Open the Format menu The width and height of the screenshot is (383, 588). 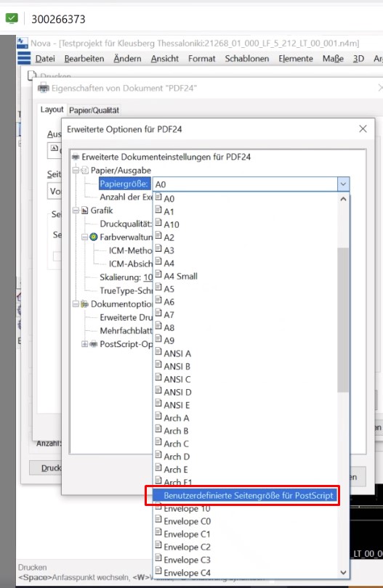(x=202, y=59)
